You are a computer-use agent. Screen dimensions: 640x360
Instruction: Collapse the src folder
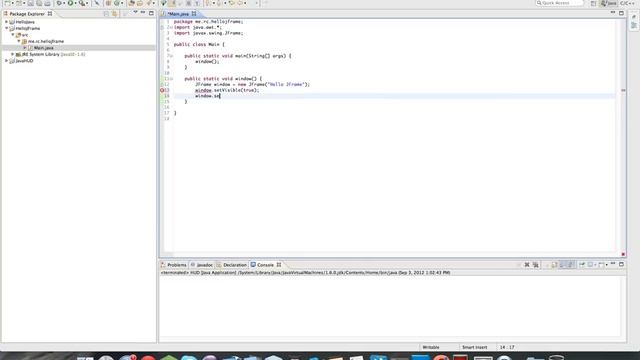point(13,35)
